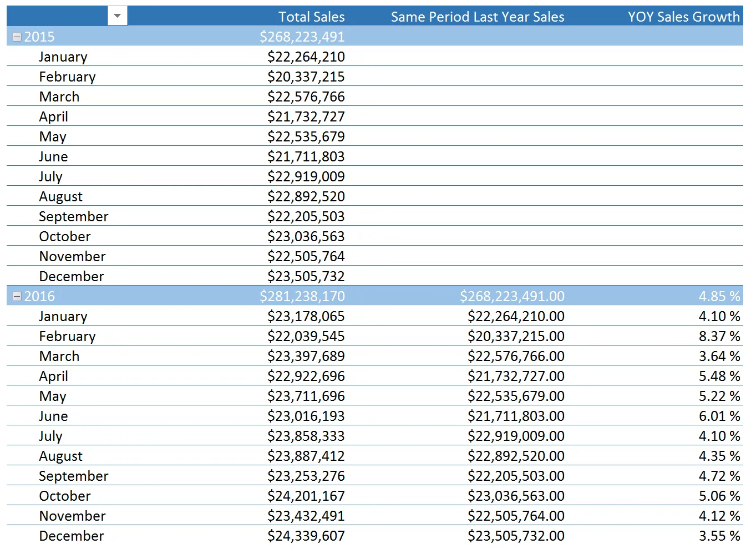The height and width of the screenshot is (549, 756).
Task: Select the 2015 year row label
Action: [x=39, y=37]
